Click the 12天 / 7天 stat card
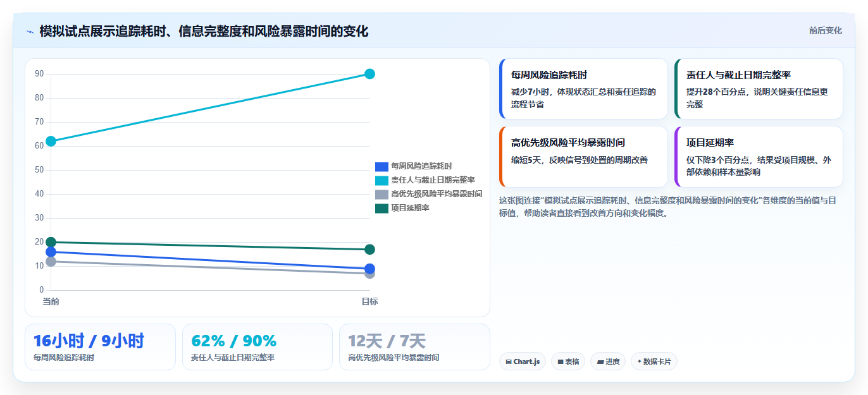The width and height of the screenshot is (868, 395). tap(414, 347)
